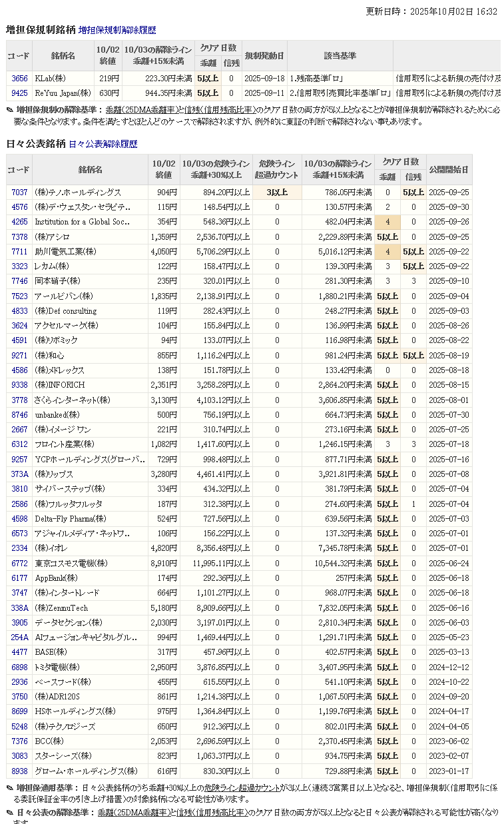Go to code 3778 さくらインターネット
This screenshot has width=504, height=824.
(x=19, y=400)
